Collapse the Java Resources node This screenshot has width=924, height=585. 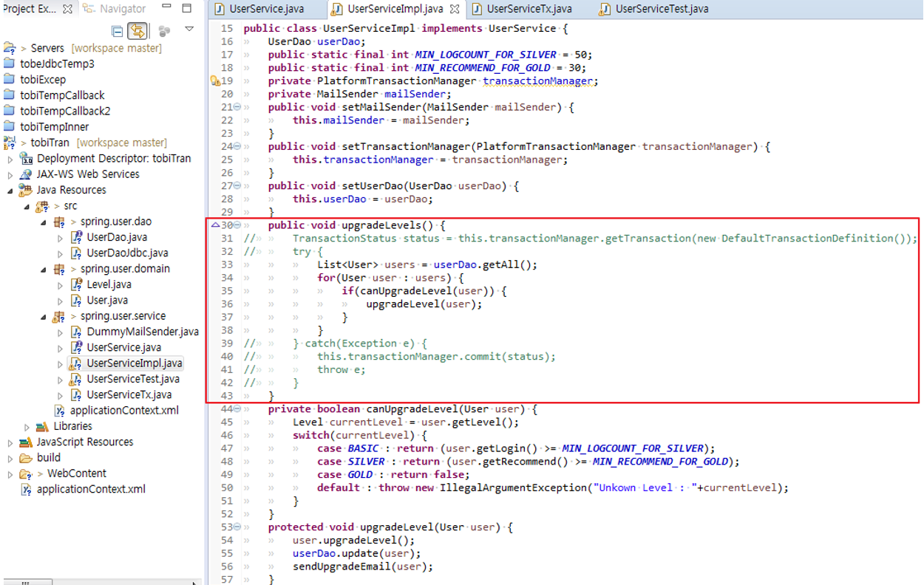10,191
